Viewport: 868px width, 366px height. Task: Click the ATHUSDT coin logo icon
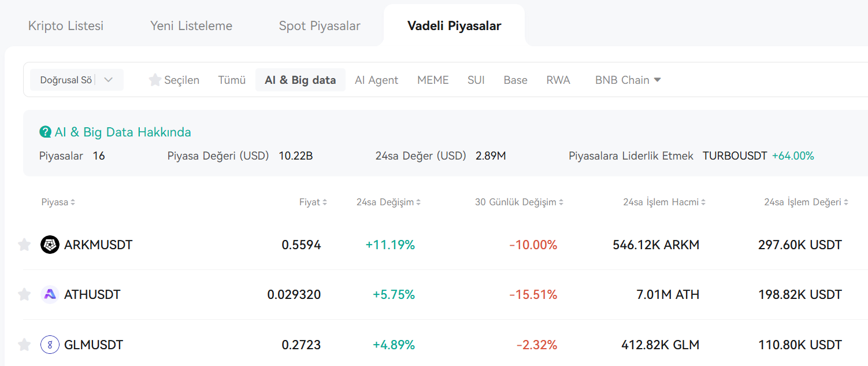point(50,295)
